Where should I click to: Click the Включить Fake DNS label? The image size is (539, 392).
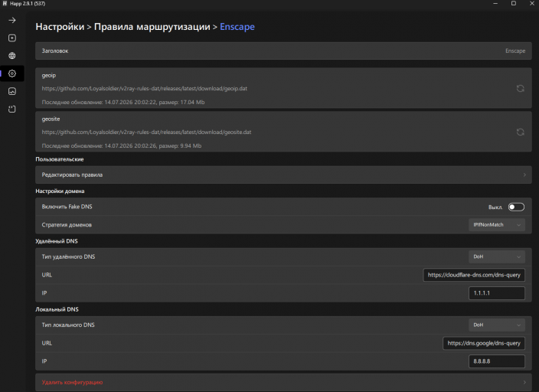(67, 207)
